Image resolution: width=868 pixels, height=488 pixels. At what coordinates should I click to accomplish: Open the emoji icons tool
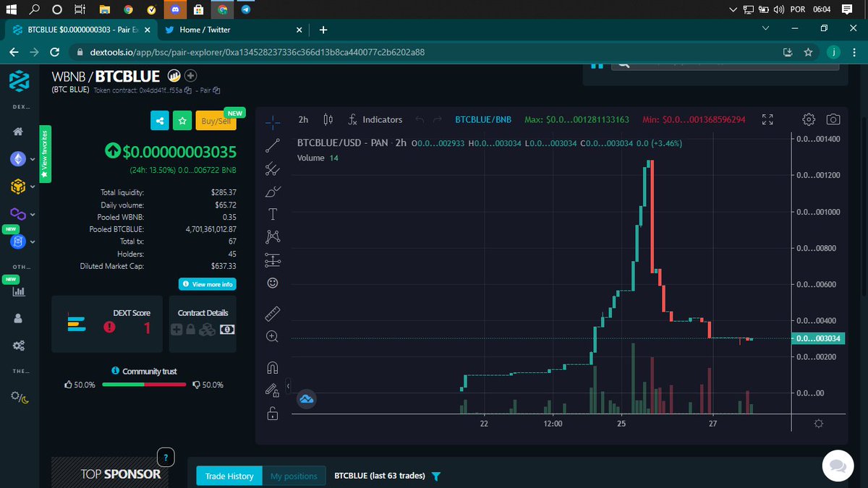[273, 283]
